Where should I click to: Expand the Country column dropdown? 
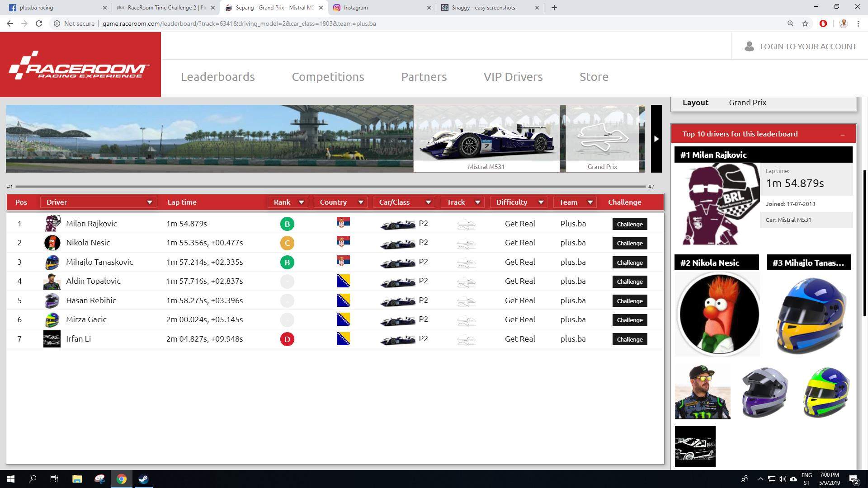[361, 202]
